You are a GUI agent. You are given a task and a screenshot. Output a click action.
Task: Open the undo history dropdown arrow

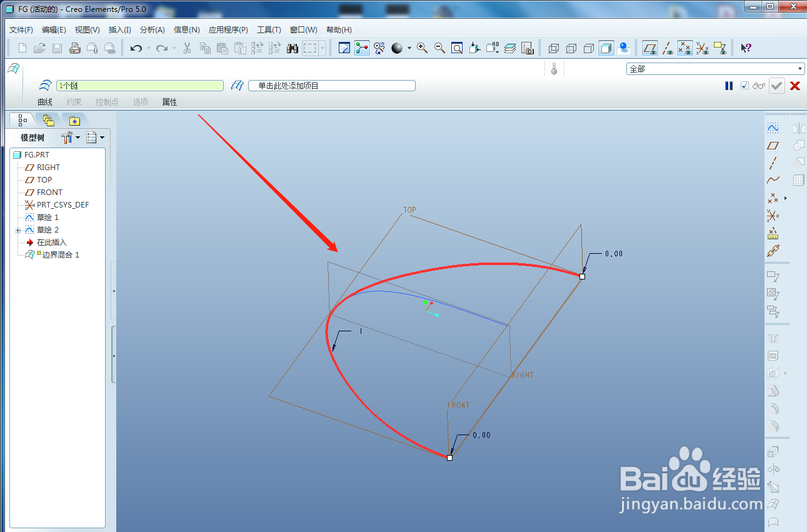pyautogui.click(x=148, y=48)
